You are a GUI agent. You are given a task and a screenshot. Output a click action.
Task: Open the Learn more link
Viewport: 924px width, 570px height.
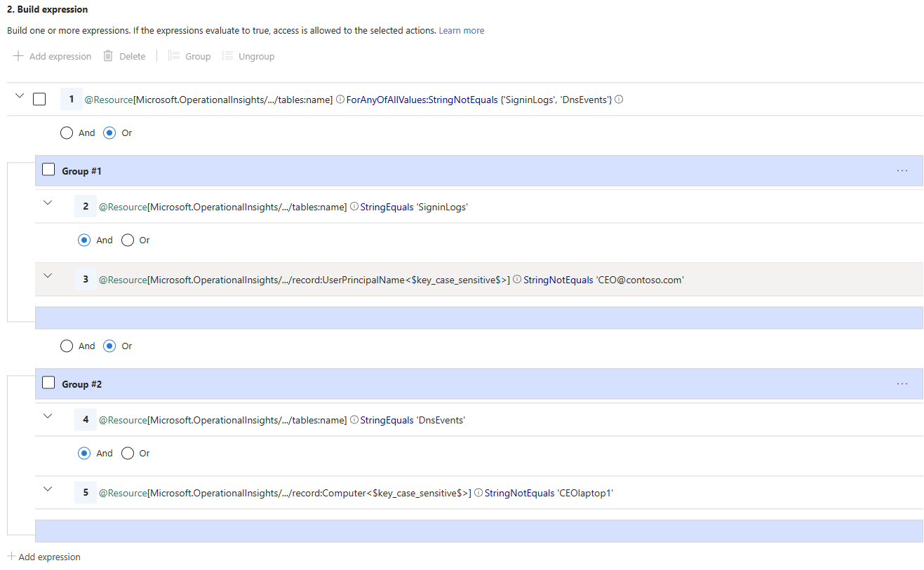(x=461, y=31)
